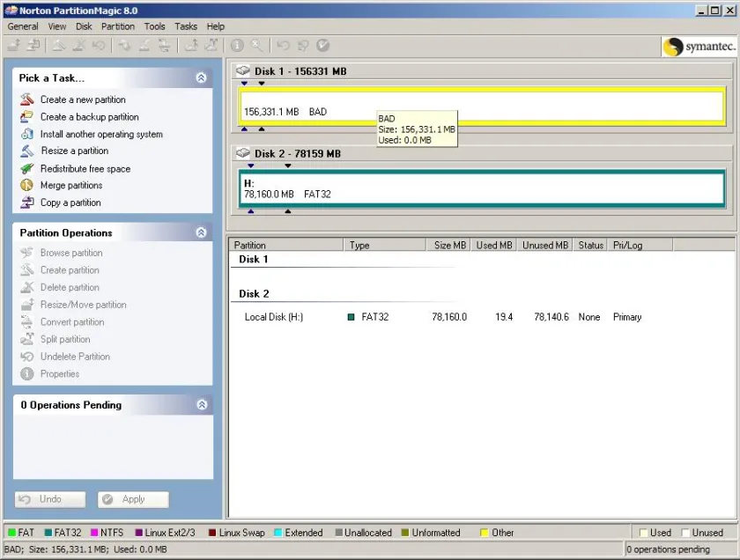Click the Redistribute free space icon
740x560 pixels.
[x=27, y=168]
